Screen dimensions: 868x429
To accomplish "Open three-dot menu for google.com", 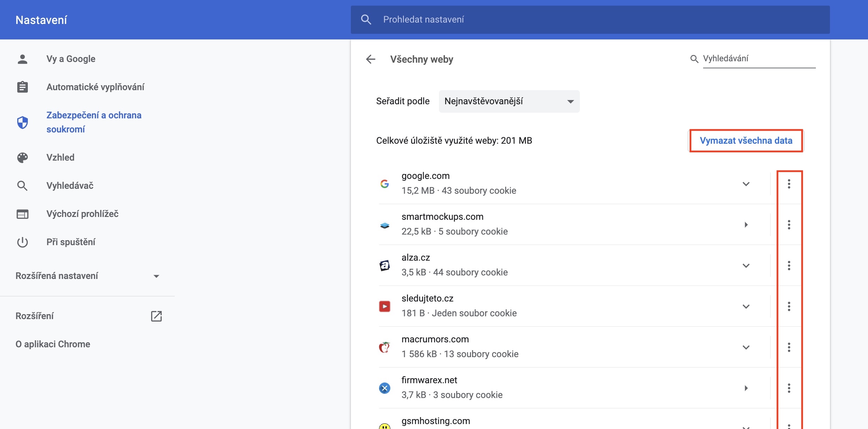I will (x=789, y=184).
